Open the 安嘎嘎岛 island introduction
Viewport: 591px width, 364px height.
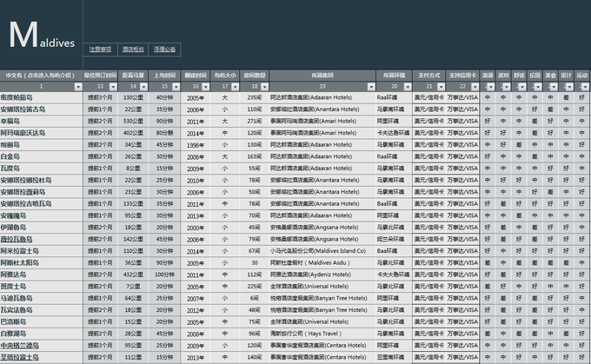[13, 215]
